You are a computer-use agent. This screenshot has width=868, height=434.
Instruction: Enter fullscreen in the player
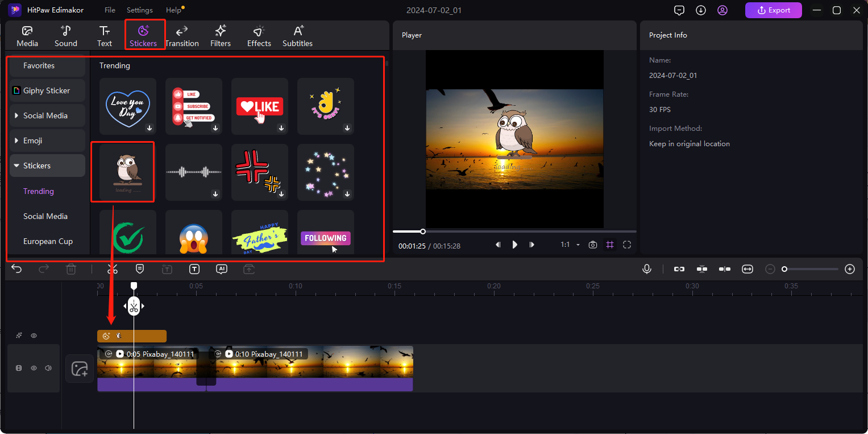pyautogui.click(x=627, y=245)
